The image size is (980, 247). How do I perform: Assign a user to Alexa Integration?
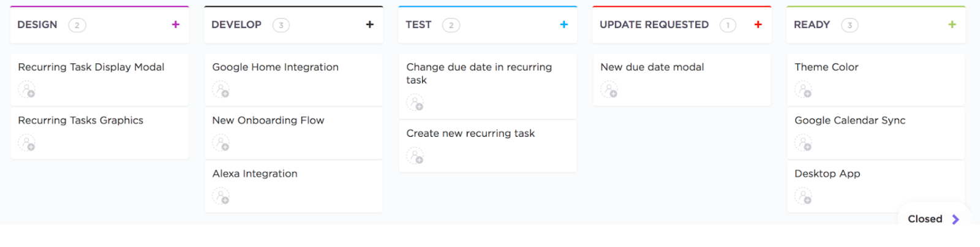pos(221,197)
